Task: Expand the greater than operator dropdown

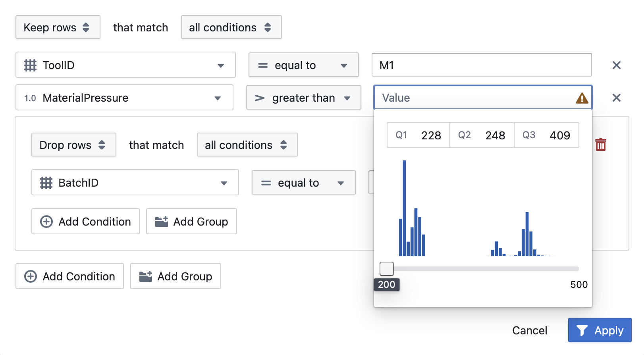Action: (x=347, y=98)
